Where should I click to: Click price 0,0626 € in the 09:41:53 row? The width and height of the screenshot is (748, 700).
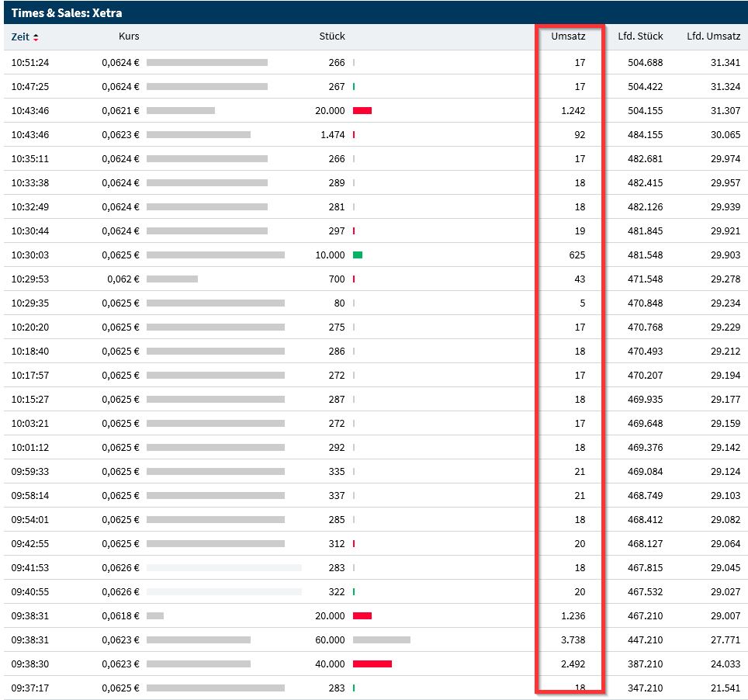pos(120,568)
